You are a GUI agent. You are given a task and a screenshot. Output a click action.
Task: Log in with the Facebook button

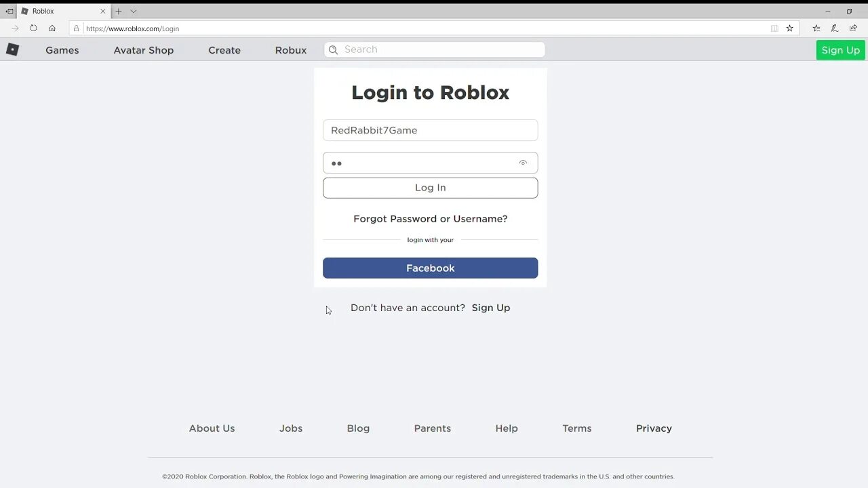click(x=431, y=268)
